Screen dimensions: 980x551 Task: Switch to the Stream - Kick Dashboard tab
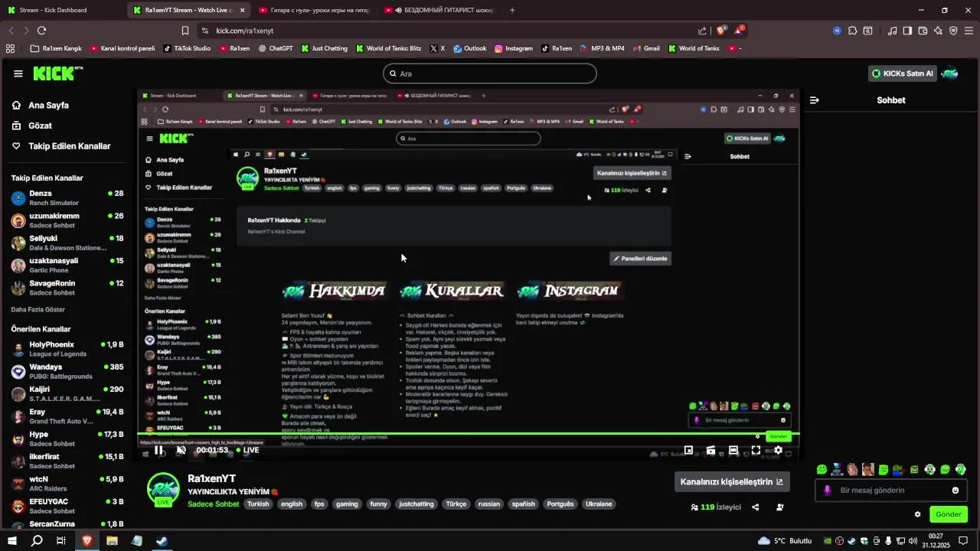coord(61,10)
